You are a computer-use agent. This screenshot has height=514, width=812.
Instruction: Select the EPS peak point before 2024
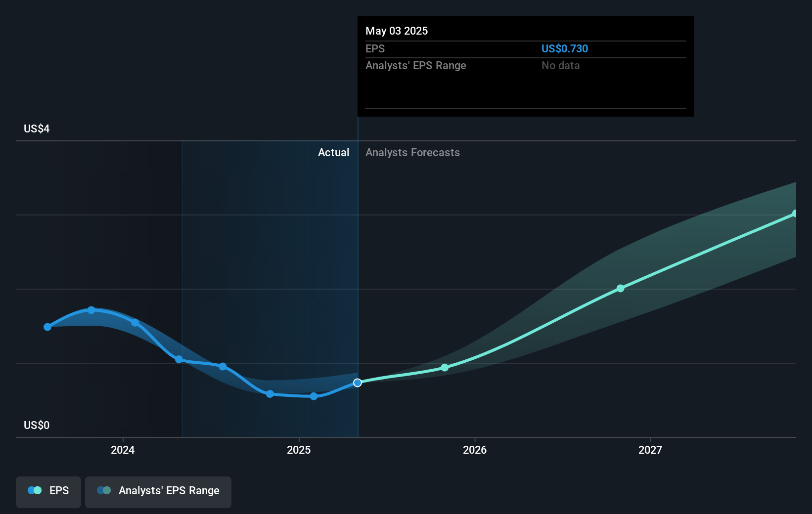pos(91,310)
